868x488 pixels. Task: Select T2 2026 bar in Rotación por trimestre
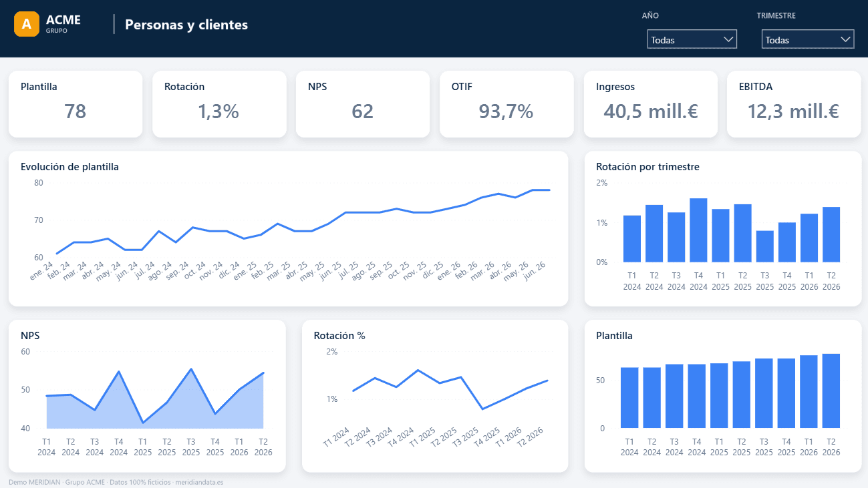tap(831, 234)
